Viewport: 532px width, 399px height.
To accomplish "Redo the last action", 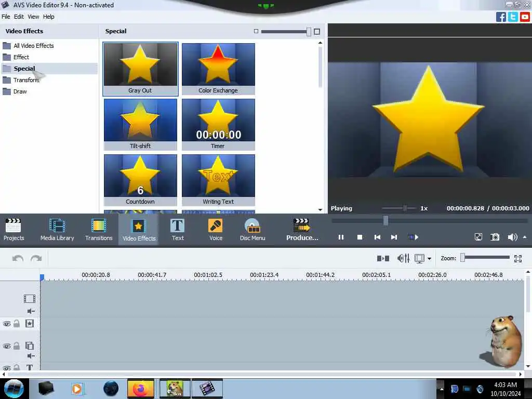I will [36, 259].
